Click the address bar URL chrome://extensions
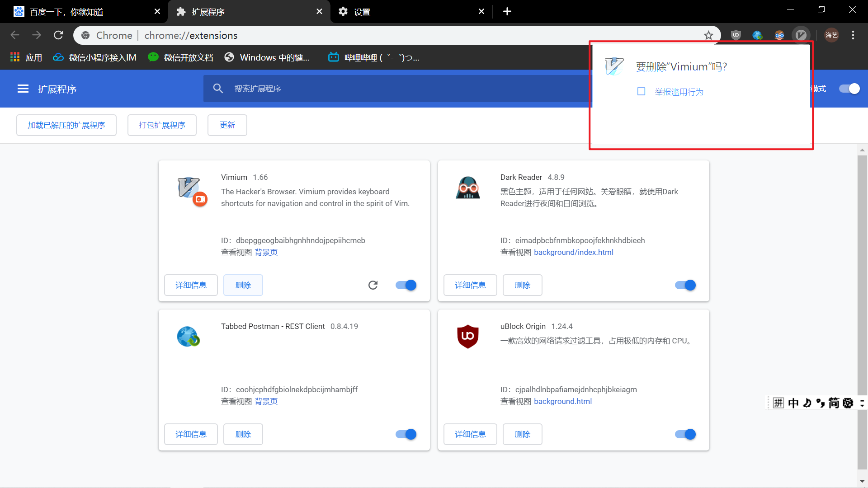This screenshot has width=868, height=488. [x=191, y=35]
